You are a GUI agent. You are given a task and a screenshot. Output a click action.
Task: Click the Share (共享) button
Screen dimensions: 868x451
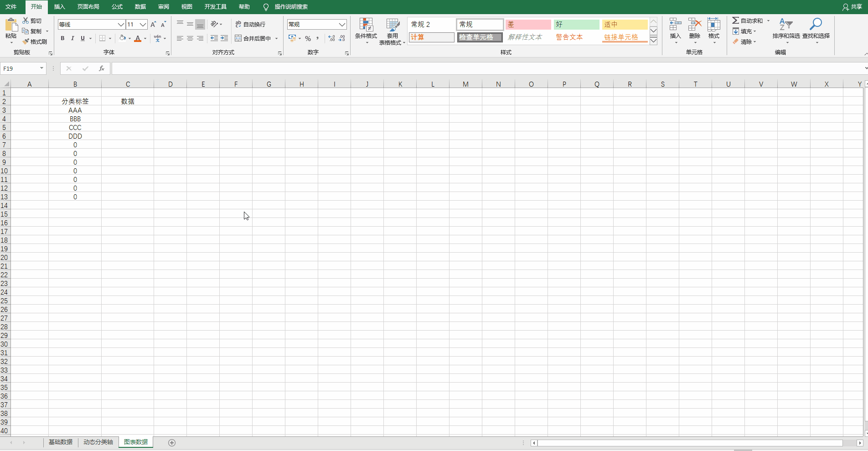click(852, 7)
